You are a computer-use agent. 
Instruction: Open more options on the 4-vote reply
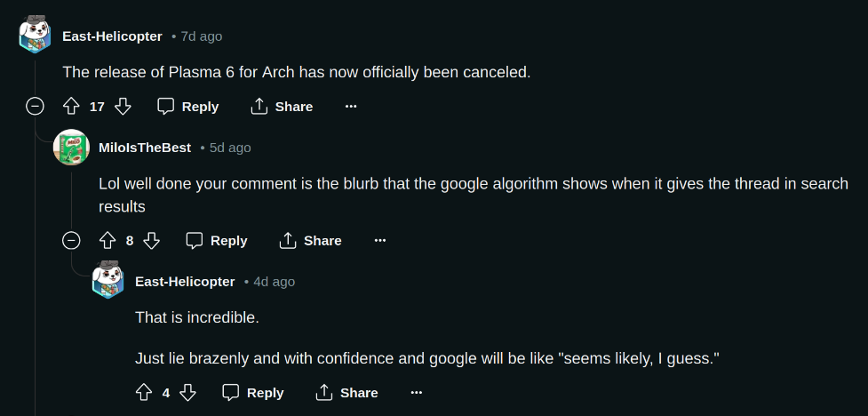pyautogui.click(x=417, y=392)
